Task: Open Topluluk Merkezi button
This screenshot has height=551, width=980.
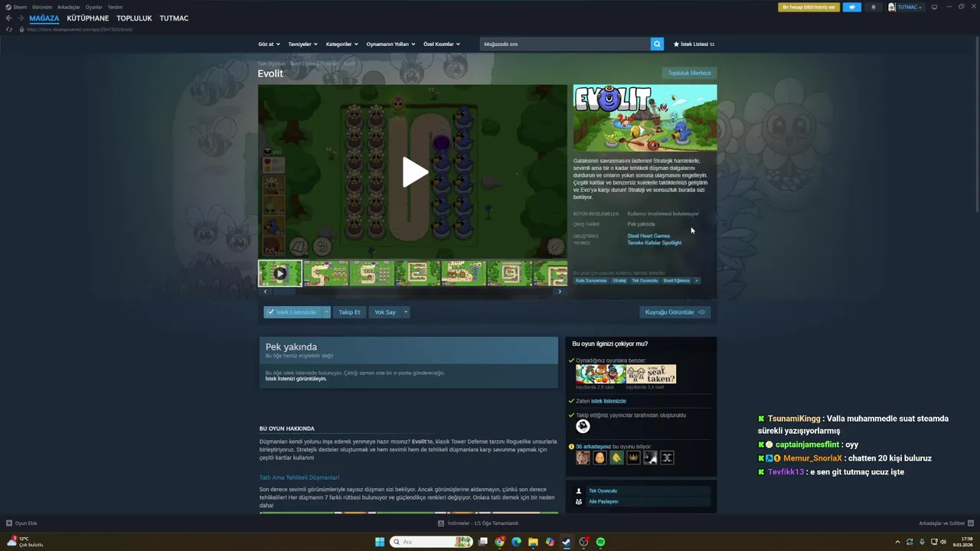Action: coord(689,73)
